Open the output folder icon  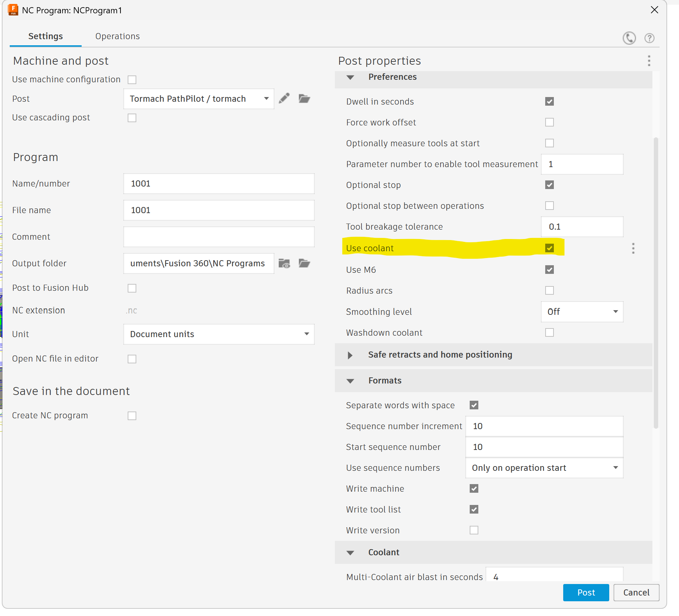pyautogui.click(x=304, y=263)
